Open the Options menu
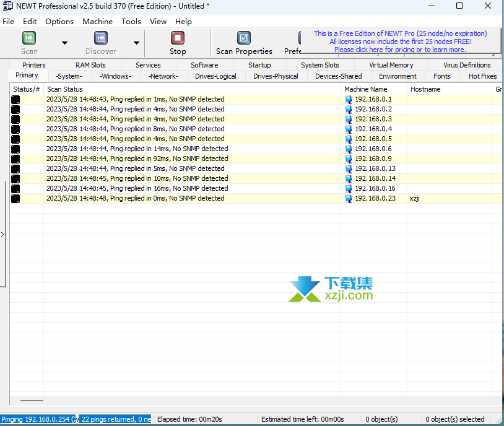504x426 pixels. tap(59, 22)
